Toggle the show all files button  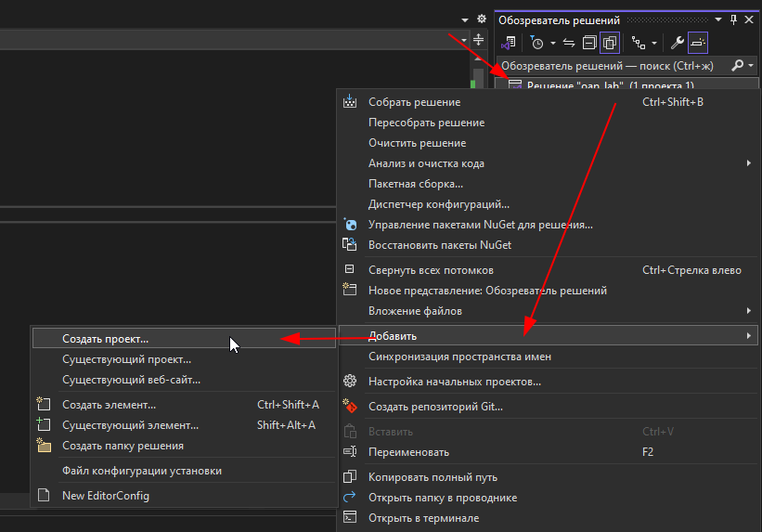pos(610,43)
